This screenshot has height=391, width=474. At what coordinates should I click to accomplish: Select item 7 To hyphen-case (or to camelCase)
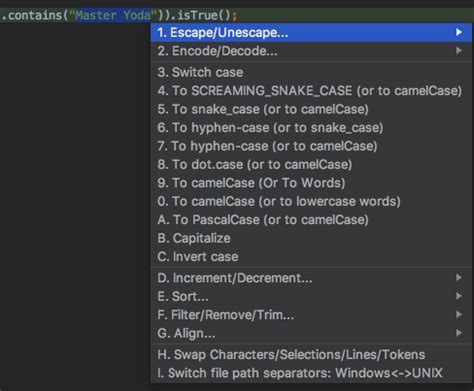tap(311, 146)
